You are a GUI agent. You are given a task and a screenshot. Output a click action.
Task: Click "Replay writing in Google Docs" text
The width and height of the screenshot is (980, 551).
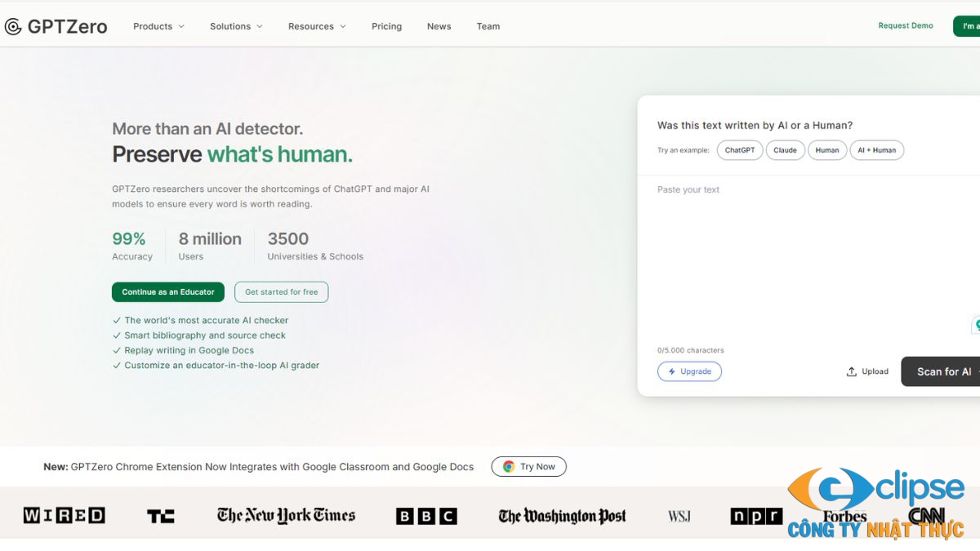point(189,350)
